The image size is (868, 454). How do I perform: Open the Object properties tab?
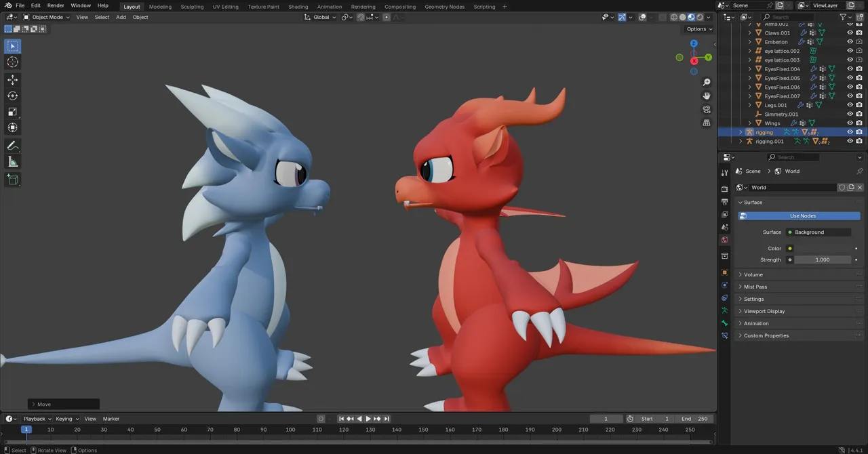(x=724, y=272)
